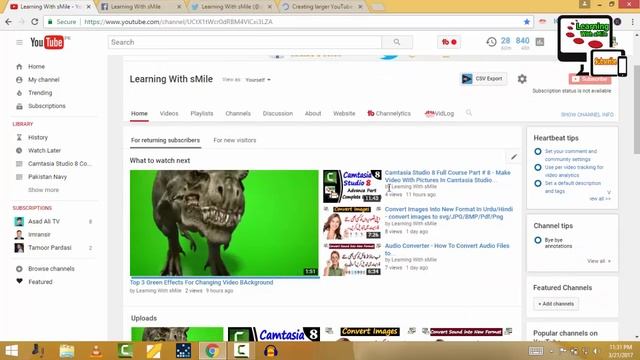Open the Windows Start button
This screenshot has width=640, height=360.
(11, 351)
